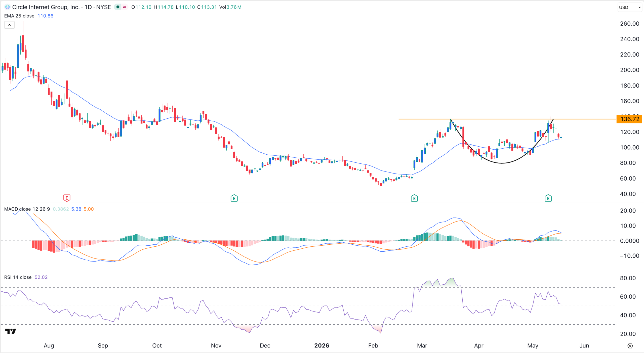Click the 1D interval label
This screenshot has height=353, width=644.
[88, 7]
